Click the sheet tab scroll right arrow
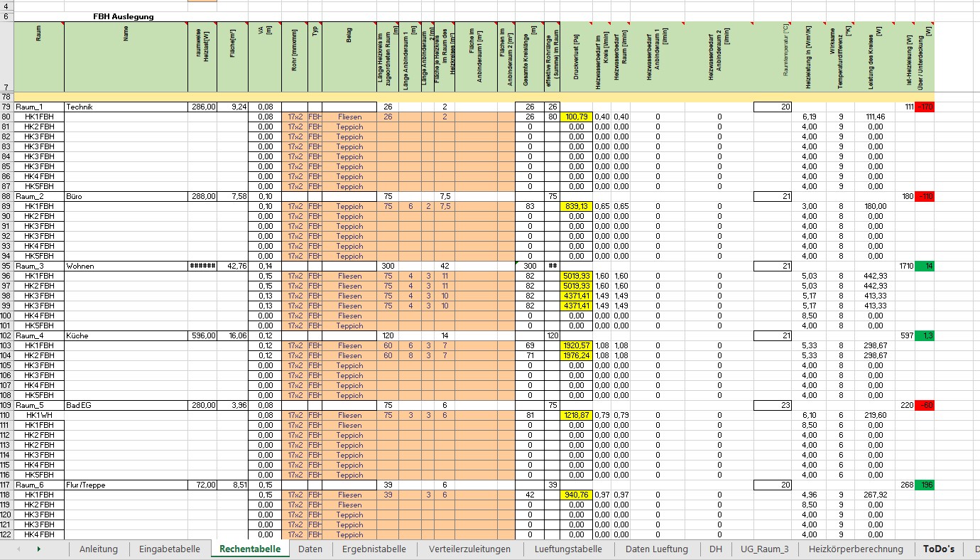 pyautogui.click(x=38, y=549)
